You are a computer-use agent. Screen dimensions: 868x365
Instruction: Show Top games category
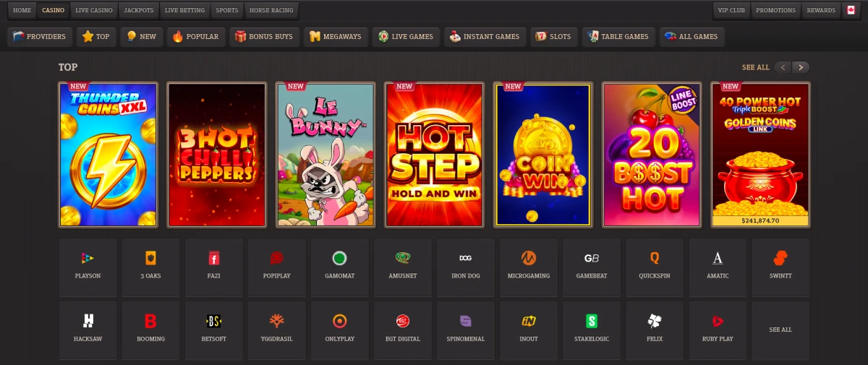pos(96,36)
